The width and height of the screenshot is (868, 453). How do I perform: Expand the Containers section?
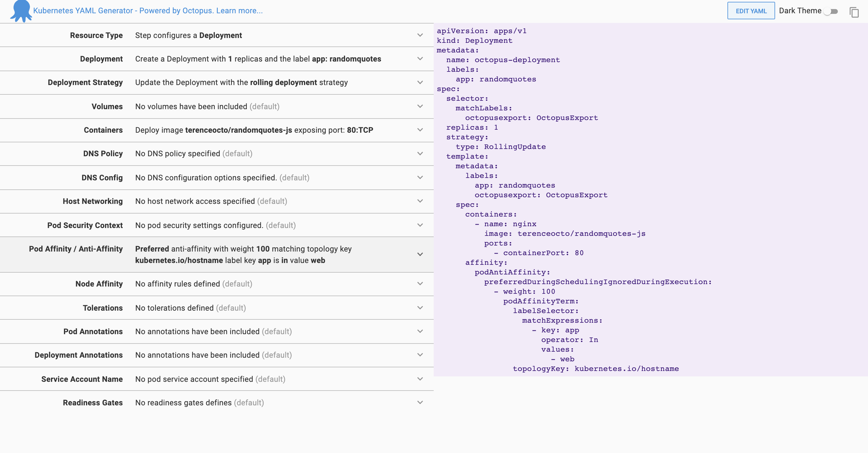tap(420, 130)
